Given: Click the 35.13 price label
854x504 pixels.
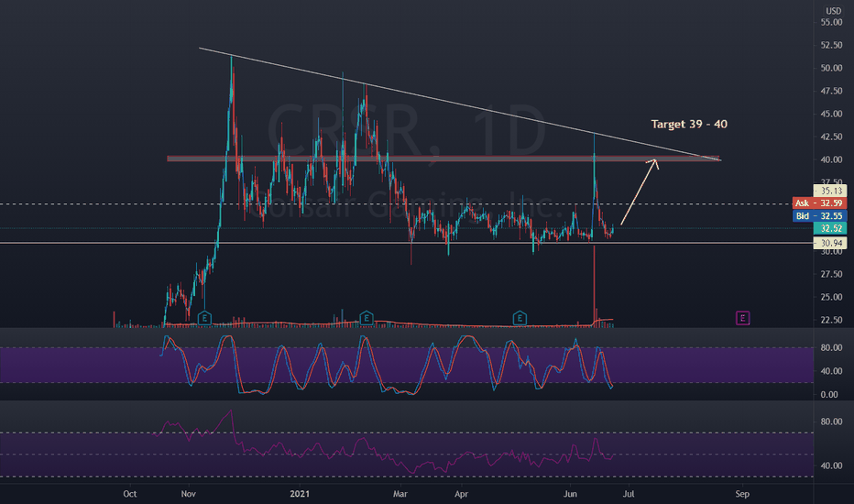Looking at the screenshot, I should click(x=830, y=191).
